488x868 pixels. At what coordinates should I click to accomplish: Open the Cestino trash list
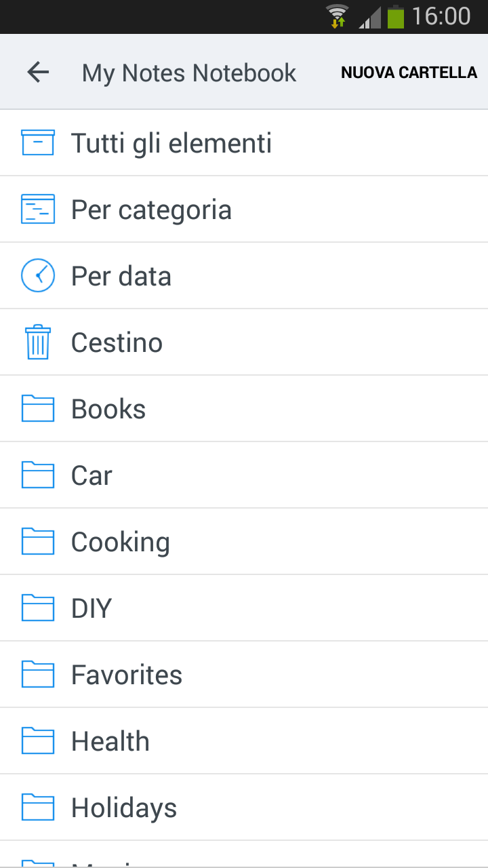117,342
